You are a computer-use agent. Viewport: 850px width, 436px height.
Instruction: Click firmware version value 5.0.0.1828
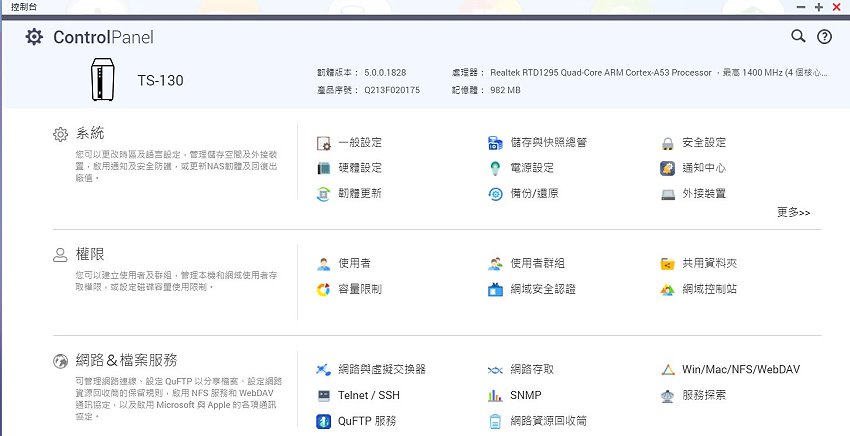(x=385, y=73)
